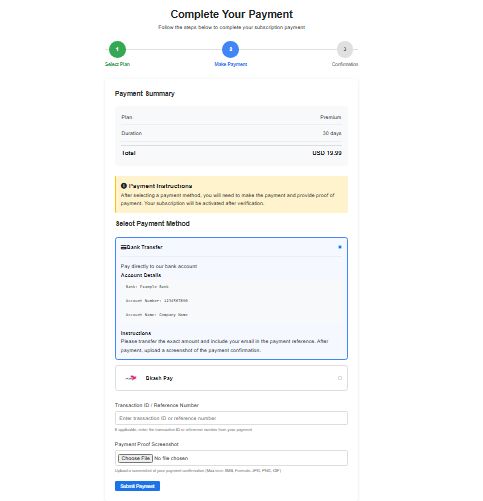Click the Payment Instructions info icon
The image size is (483, 501).
click(124, 186)
